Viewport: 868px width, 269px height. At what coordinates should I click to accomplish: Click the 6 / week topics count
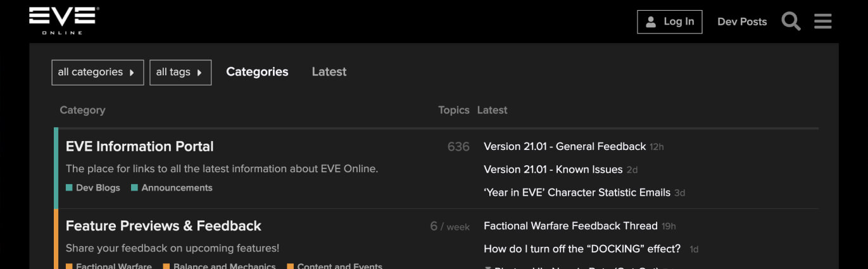[450, 227]
